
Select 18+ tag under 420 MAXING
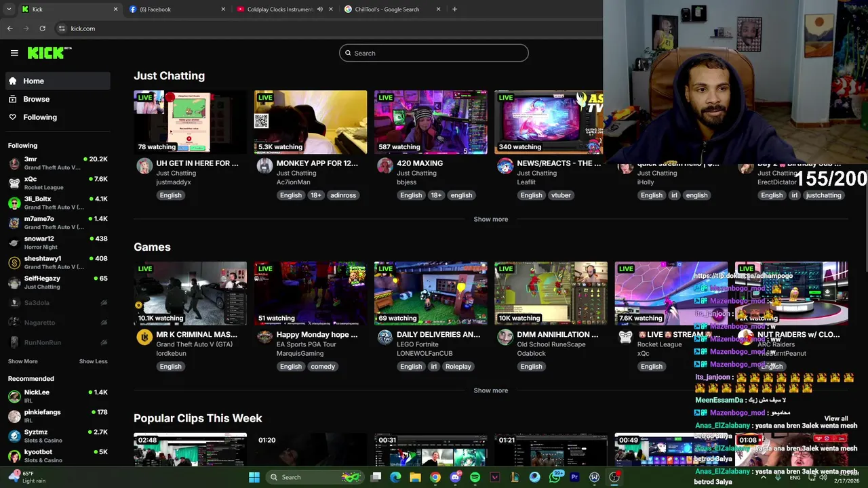(x=436, y=195)
